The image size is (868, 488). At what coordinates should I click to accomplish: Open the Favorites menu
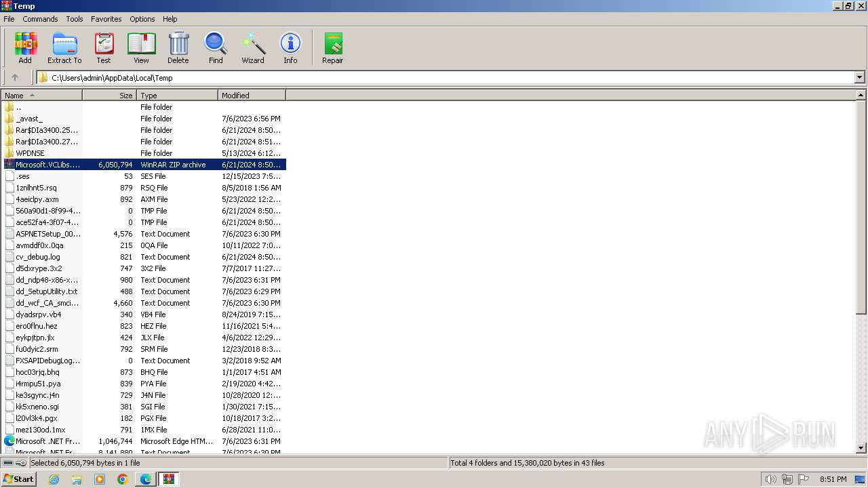point(106,19)
